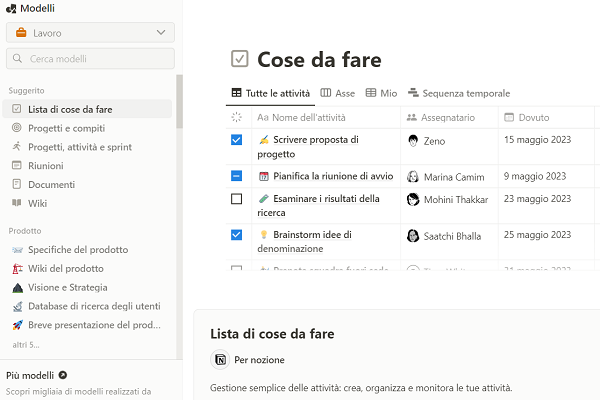Screen dimensions: 600x400
Task: Click the Lista di cose da fare sidebar icon
Action: [x=17, y=109]
